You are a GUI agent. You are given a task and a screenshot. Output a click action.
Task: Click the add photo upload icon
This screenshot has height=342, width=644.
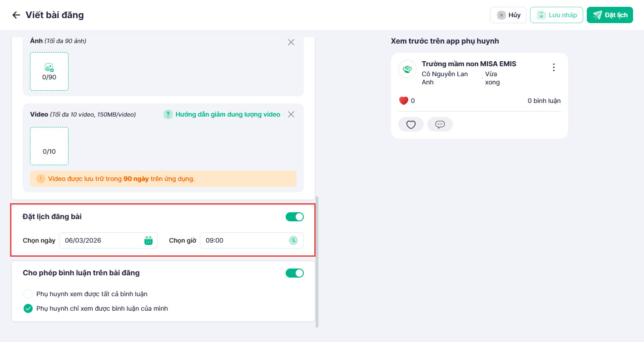click(49, 68)
